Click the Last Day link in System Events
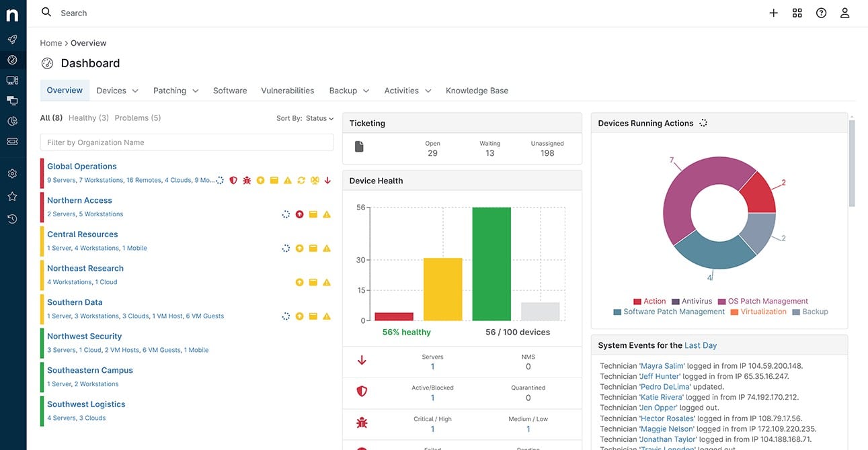The image size is (868, 450). 701,345
